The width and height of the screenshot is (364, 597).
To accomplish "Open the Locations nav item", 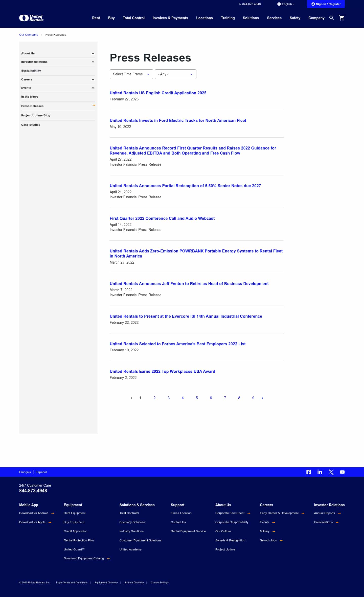I will pos(204,18).
